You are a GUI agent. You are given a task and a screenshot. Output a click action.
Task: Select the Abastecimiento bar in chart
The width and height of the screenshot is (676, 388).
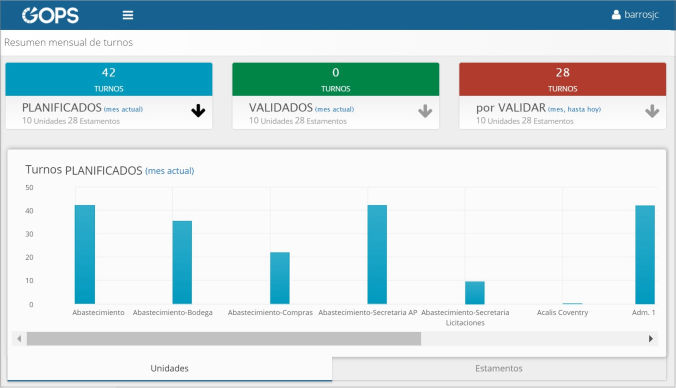85,254
